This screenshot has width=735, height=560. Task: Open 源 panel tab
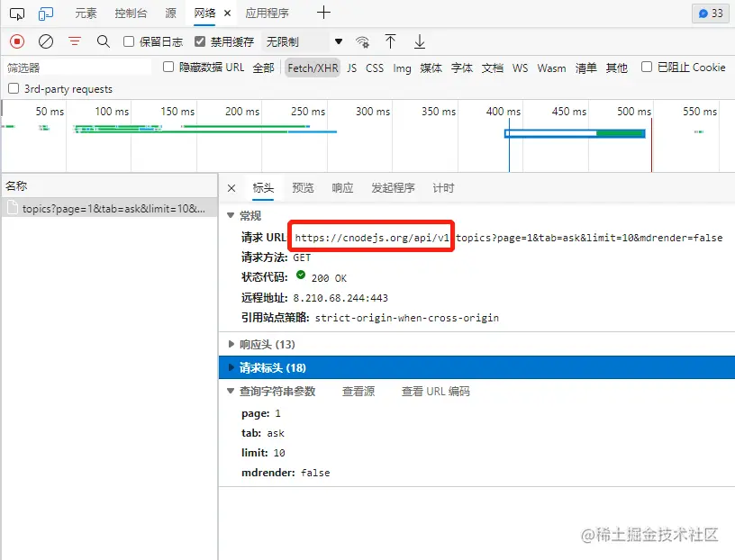(x=170, y=14)
